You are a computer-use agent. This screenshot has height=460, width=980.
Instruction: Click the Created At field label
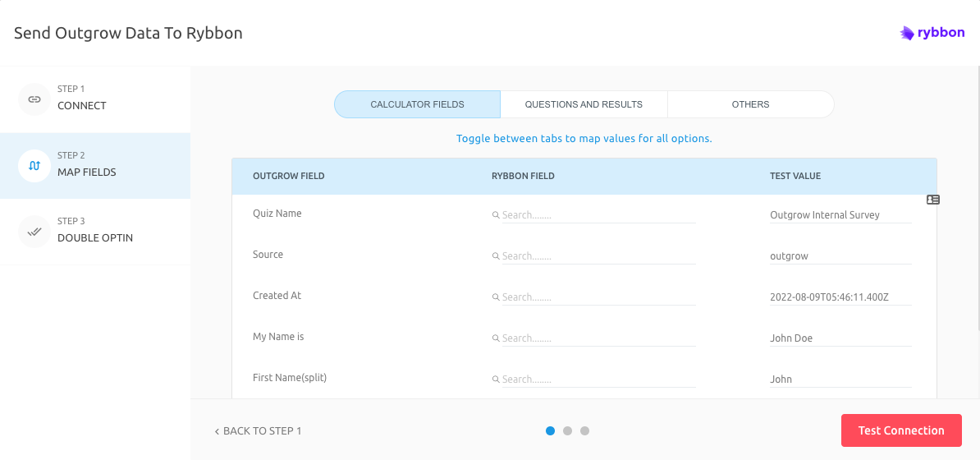pyautogui.click(x=277, y=296)
